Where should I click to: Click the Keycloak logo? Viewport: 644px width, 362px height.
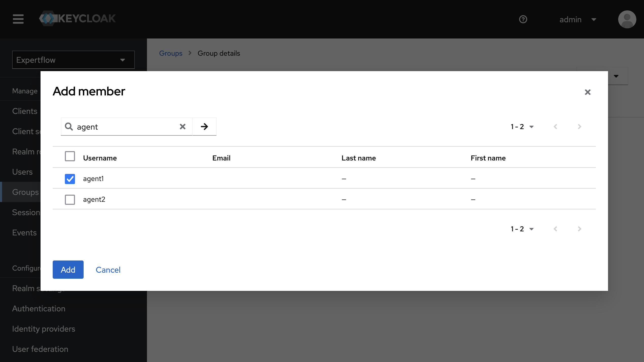[x=77, y=18]
